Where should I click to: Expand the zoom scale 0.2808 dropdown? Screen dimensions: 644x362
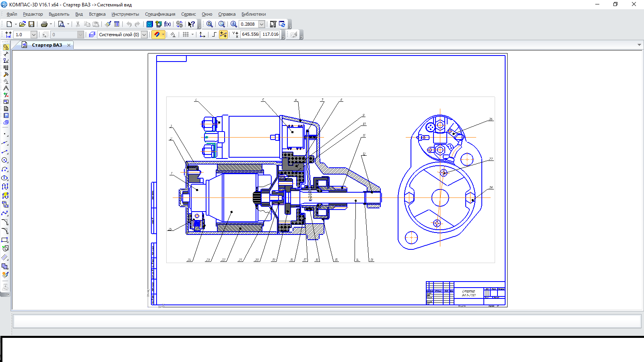point(262,24)
